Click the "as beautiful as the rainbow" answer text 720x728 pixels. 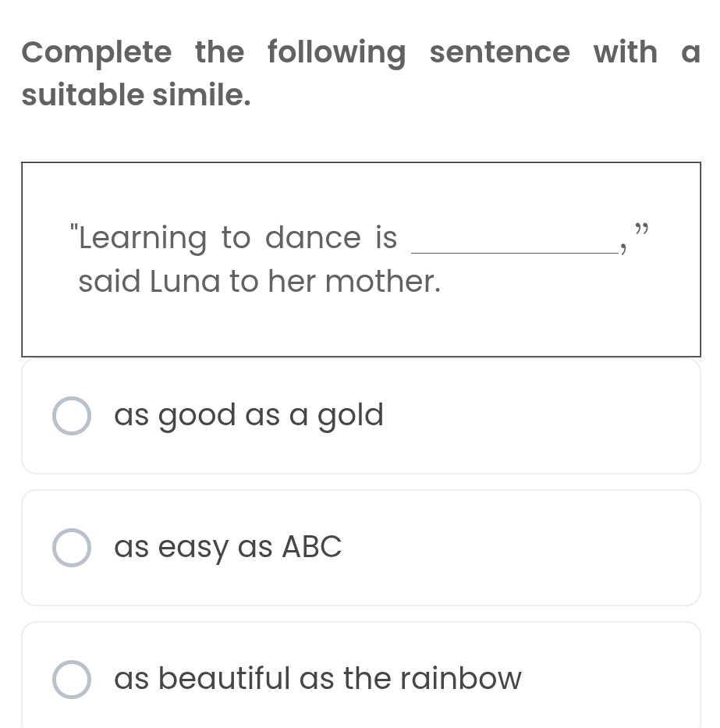(317, 678)
